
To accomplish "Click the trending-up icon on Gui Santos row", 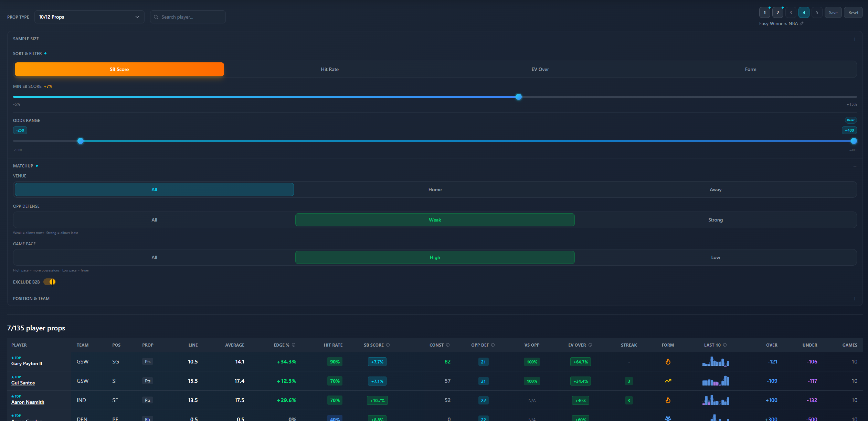I will pyautogui.click(x=668, y=381).
